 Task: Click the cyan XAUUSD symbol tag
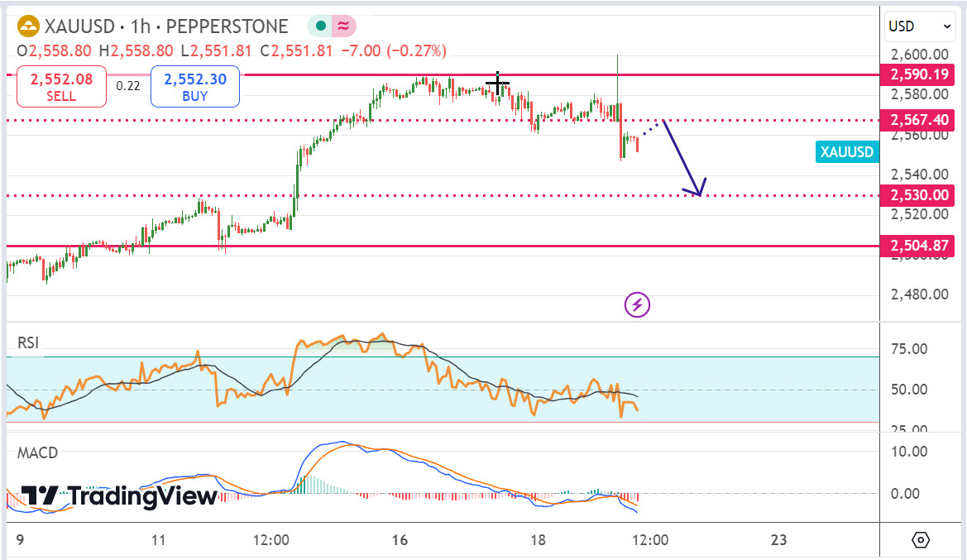click(846, 152)
